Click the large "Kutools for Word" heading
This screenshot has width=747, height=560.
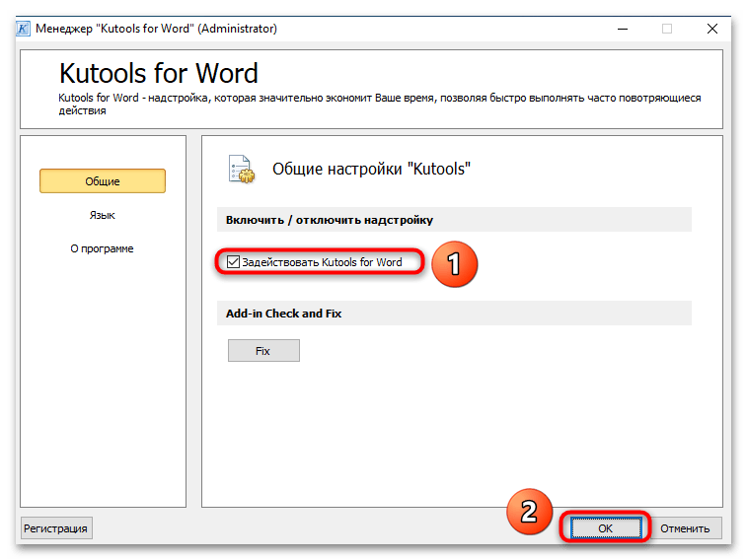click(x=158, y=73)
